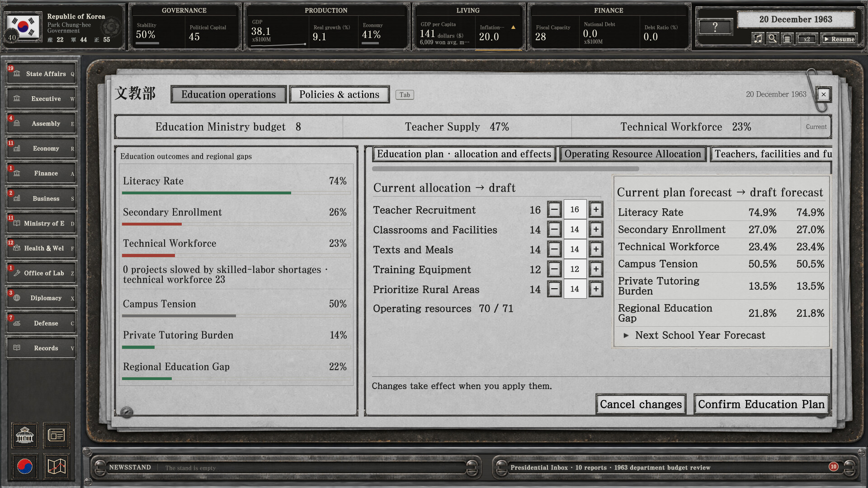Open the map icon at bottom-left

click(57, 466)
